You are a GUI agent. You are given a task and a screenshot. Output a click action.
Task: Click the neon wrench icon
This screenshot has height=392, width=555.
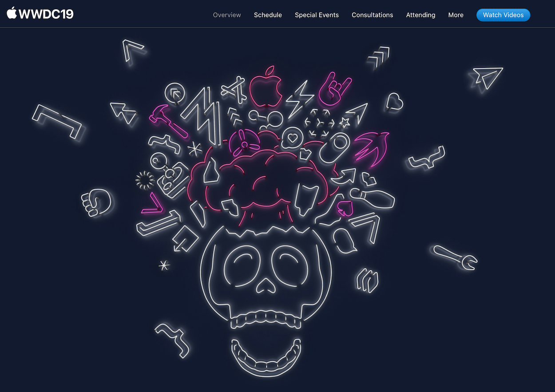[x=455, y=257]
